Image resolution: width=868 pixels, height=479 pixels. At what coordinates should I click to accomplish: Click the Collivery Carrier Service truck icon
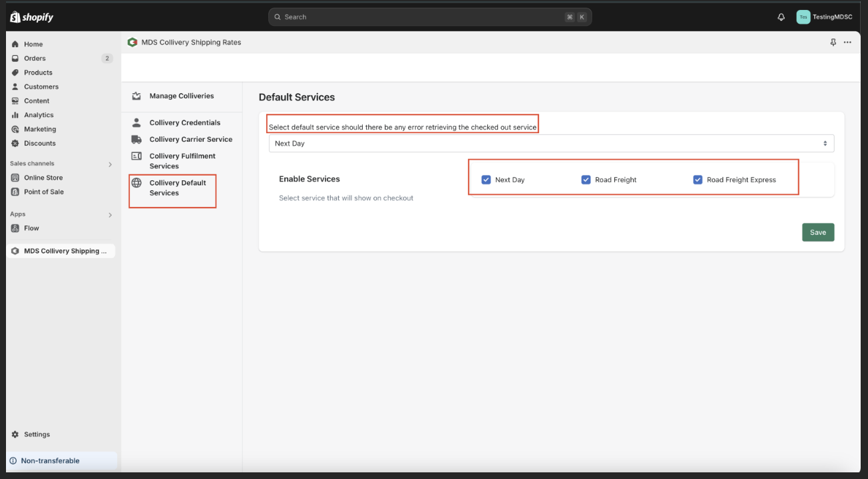tap(136, 140)
